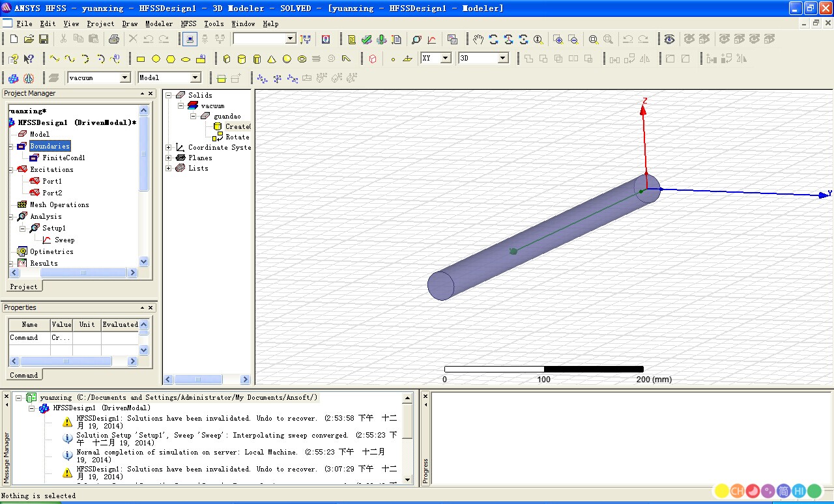The height and width of the screenshot is (504, 834).
Task: Click the Print icon in toolbar
Action: pos(113,39)
